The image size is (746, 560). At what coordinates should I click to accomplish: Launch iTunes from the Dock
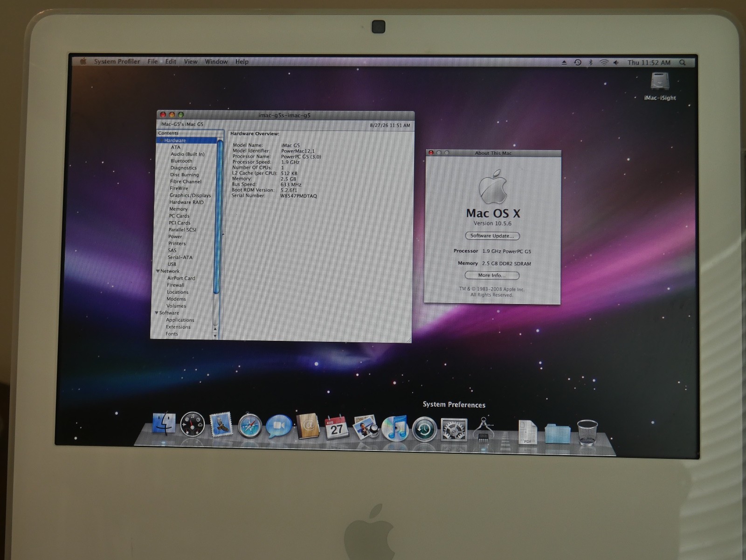click(x=395, y=428)
